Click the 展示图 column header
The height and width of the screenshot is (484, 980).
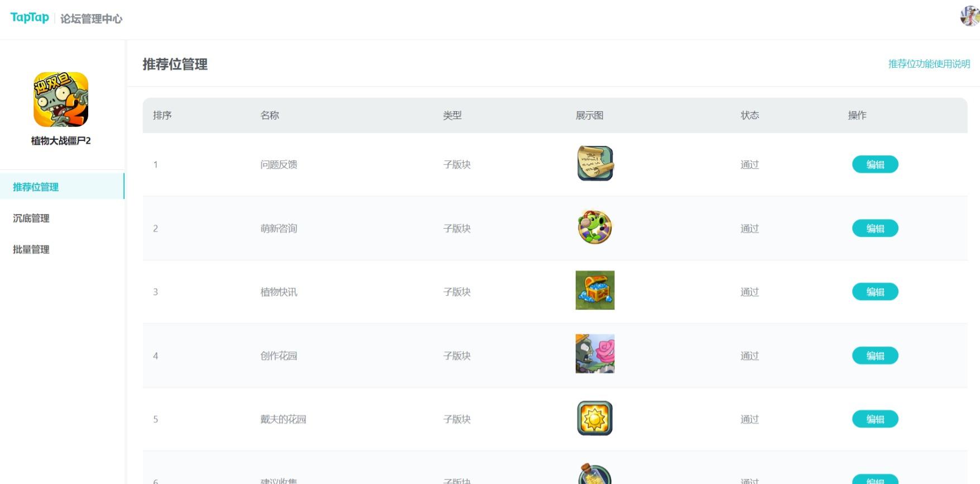(x=590, y=115)
